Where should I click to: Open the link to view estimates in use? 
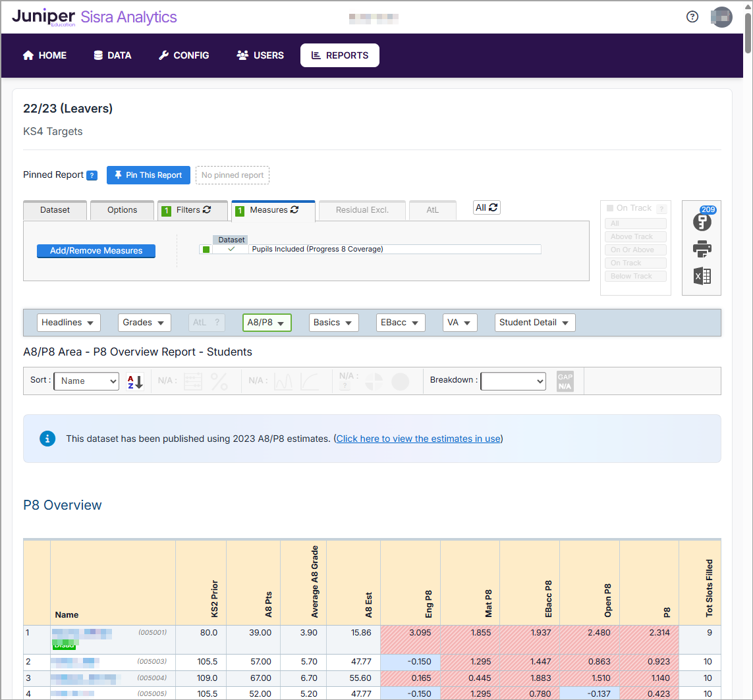click(x=418, y=439)
